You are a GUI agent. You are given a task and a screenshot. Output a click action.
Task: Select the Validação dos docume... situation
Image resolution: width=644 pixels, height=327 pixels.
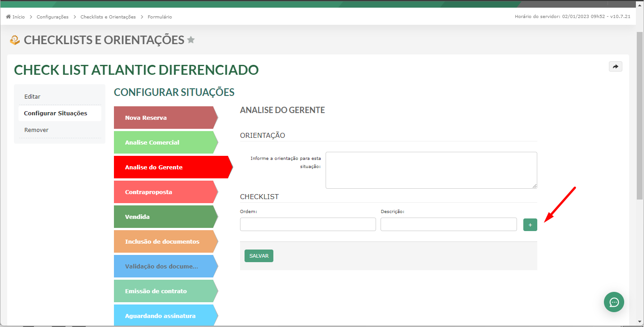pos(166,266)
